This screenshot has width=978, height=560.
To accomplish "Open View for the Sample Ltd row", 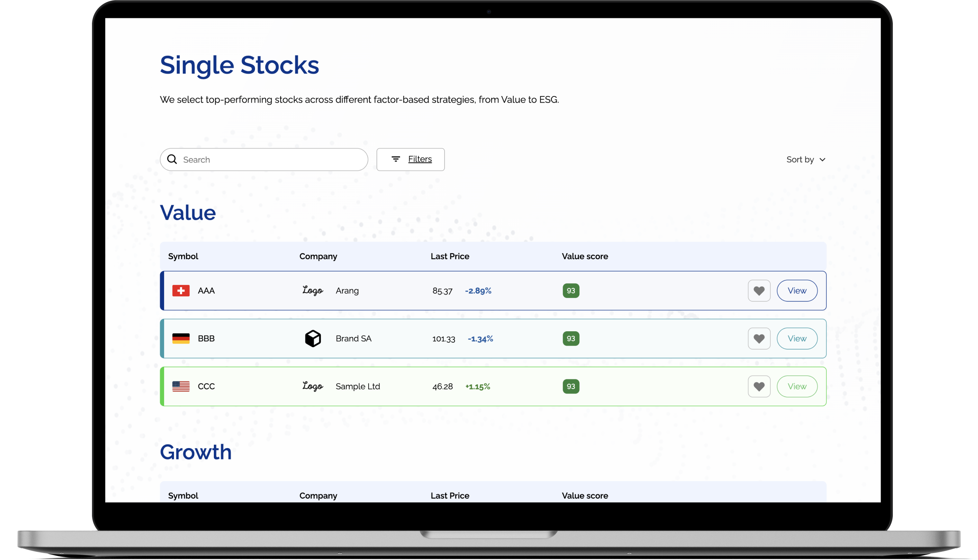I will (797, 386).
